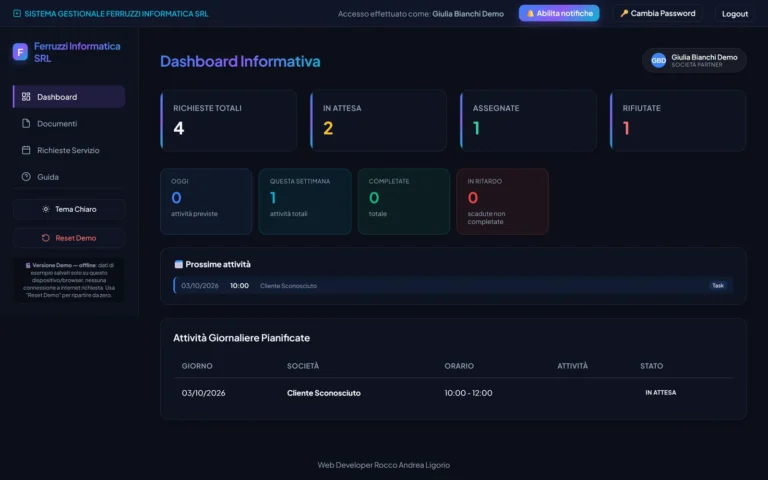768x480 pixels.
Task: Click the bell icon in Abilita notifiche
Action: [x=530, y=14]
